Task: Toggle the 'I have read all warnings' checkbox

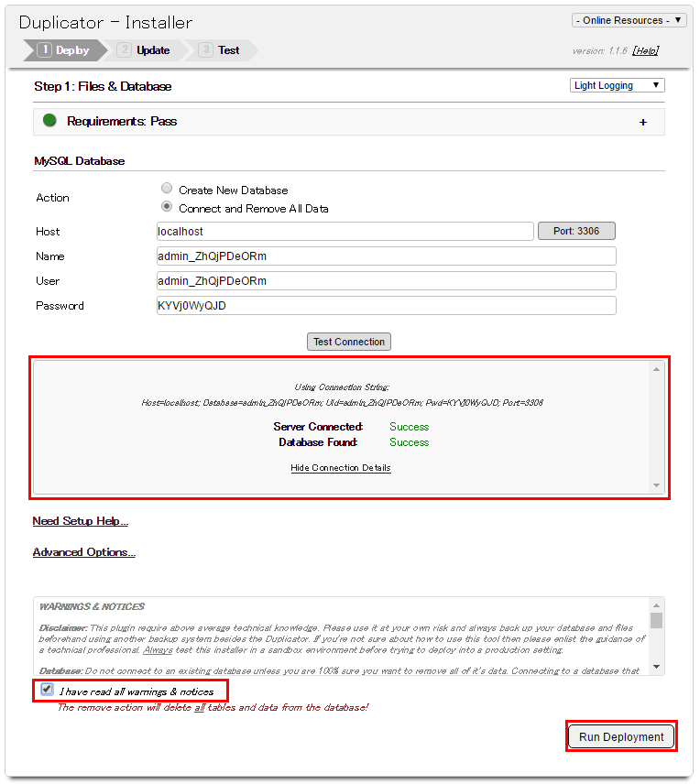Action: tap(47, 690)
